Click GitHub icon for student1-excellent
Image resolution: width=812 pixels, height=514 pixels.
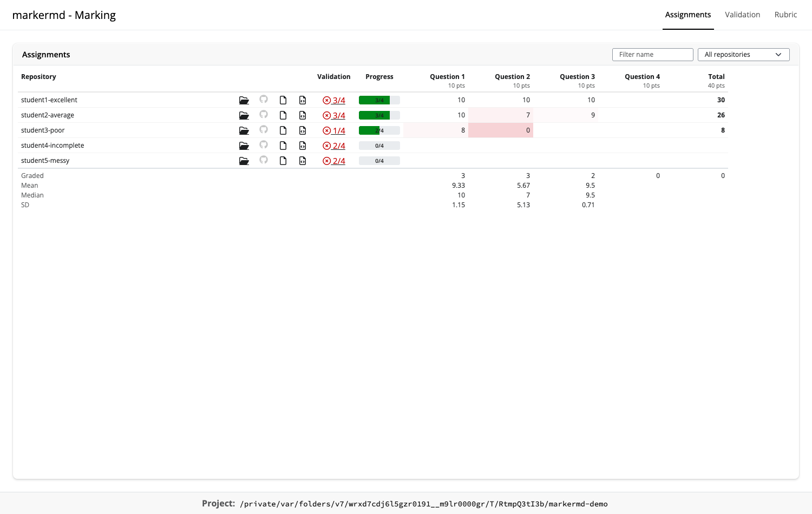[x=264, y=100]
